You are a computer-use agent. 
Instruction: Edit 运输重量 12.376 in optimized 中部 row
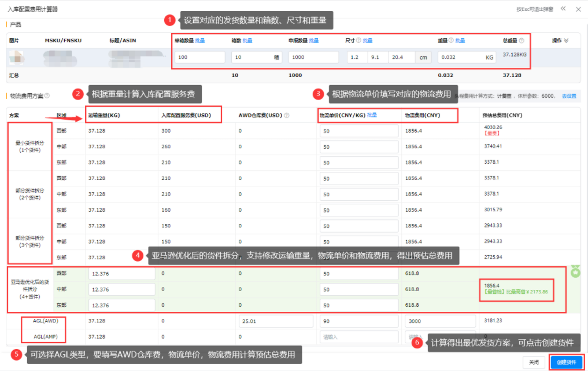(x=122, y=289)
